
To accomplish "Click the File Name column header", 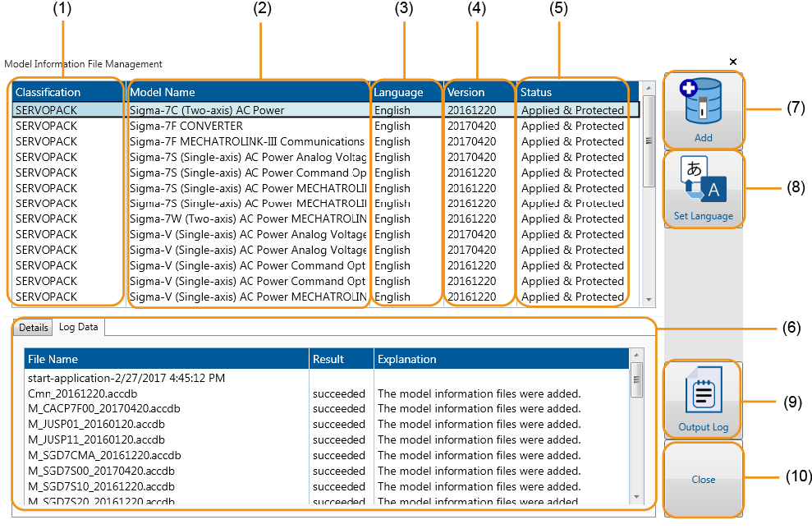I will click(x=53, y=359).
